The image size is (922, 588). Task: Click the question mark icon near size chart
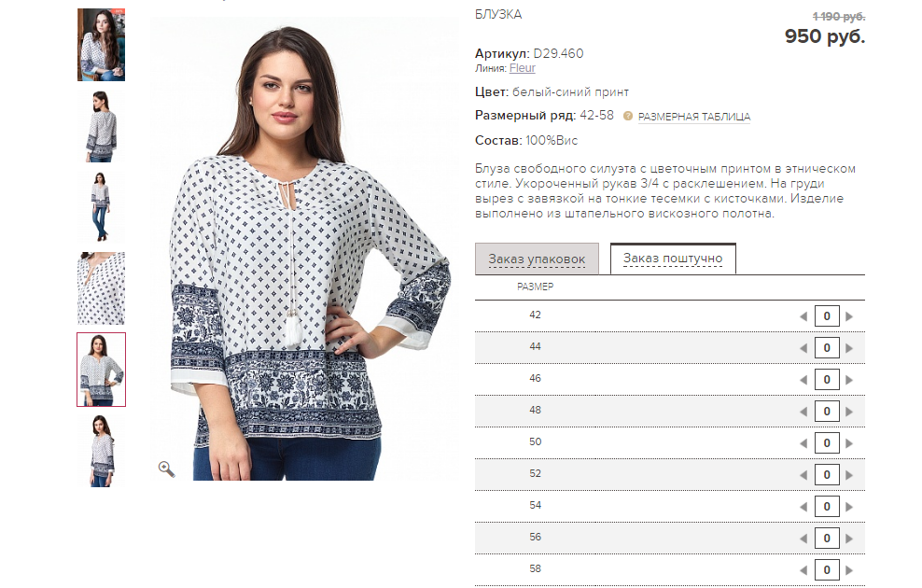(x=628, y=116)
